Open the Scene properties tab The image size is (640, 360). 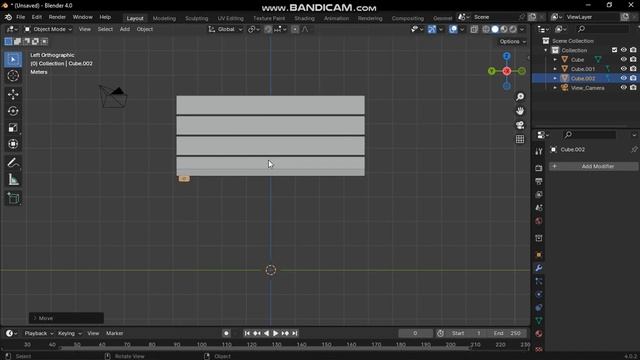[539, 207]
